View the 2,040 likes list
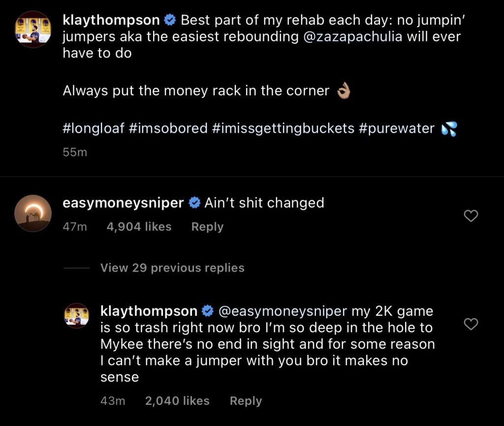Screen dimensions: 504x426 177,401
